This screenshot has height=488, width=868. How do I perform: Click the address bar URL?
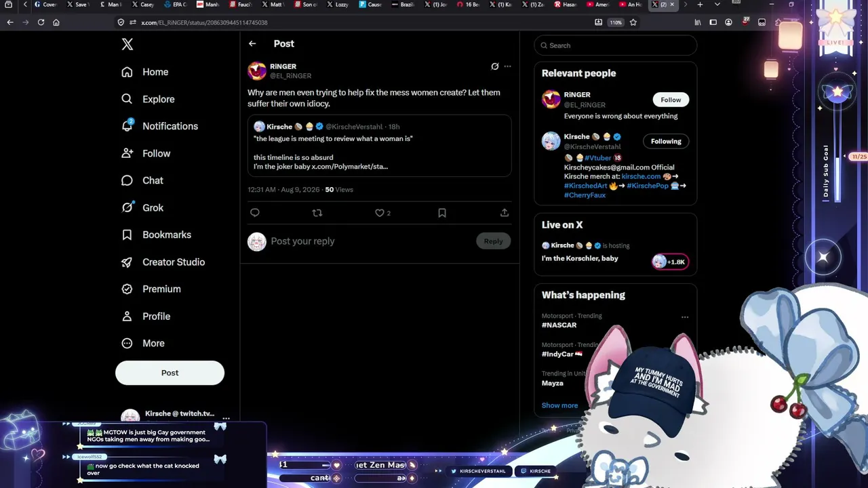tap(204, 22)
